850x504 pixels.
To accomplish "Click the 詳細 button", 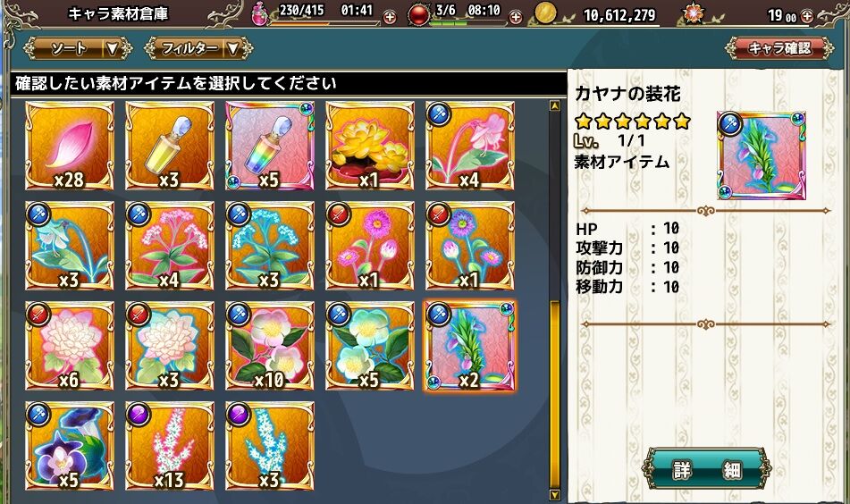I will (x=706, y=469).
